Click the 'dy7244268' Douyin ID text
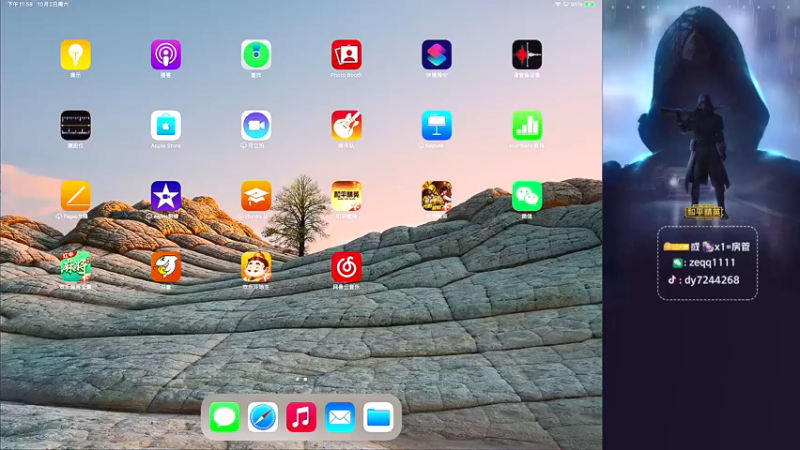The image size is (800, 450). point(712,280)
